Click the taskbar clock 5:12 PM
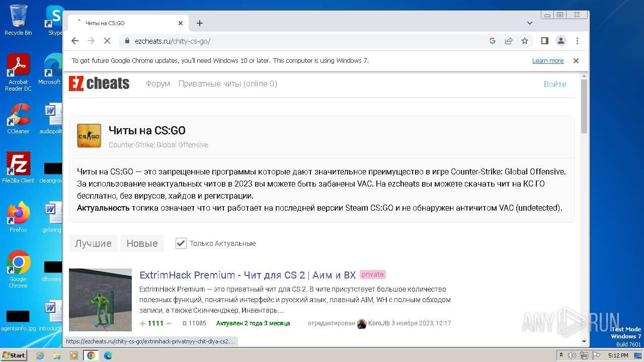The image size is (644, 362). pyautogui.click(x=618, y=355)
